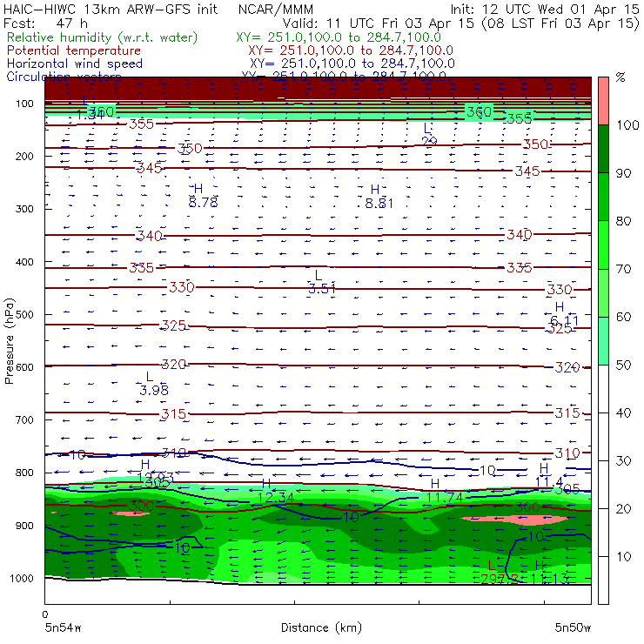Click the 700 tick on the pressure axis
This screenshot has height=644, width=644.
[24, 419]
